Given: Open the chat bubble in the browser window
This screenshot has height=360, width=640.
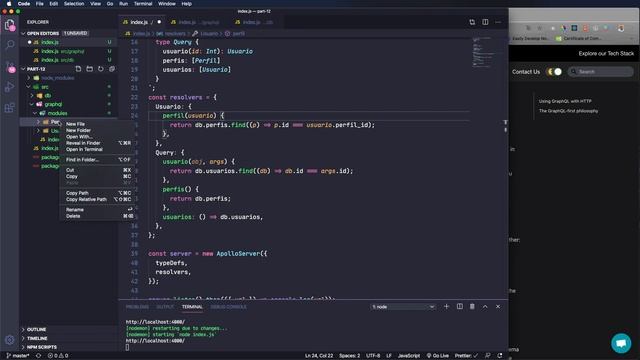Looking at the screenshot, I should 621,343.
